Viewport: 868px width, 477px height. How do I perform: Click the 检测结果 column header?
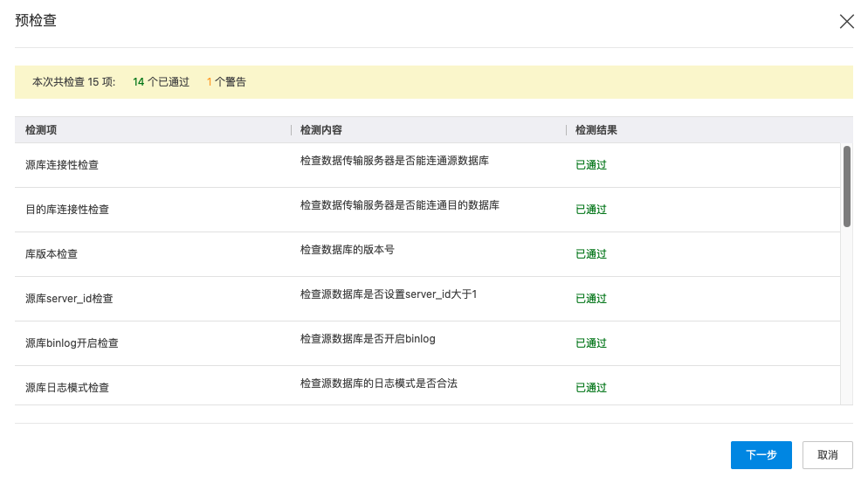tap(596, 130)
